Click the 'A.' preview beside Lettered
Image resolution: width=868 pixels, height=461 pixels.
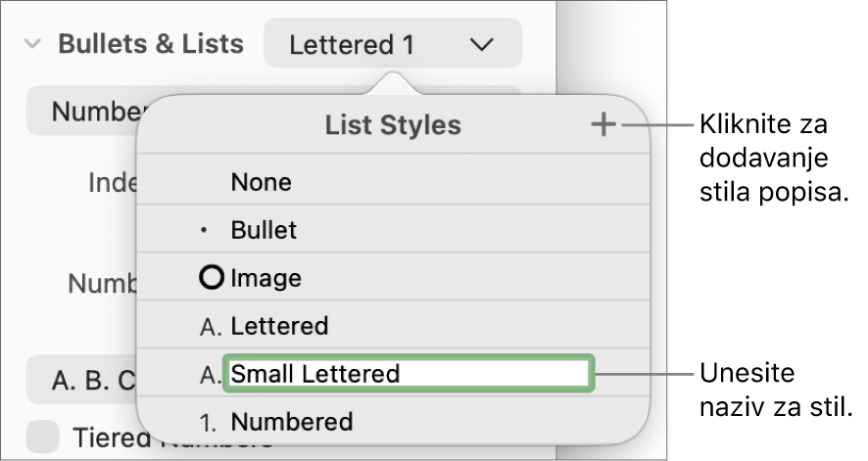tap(209, 326)
